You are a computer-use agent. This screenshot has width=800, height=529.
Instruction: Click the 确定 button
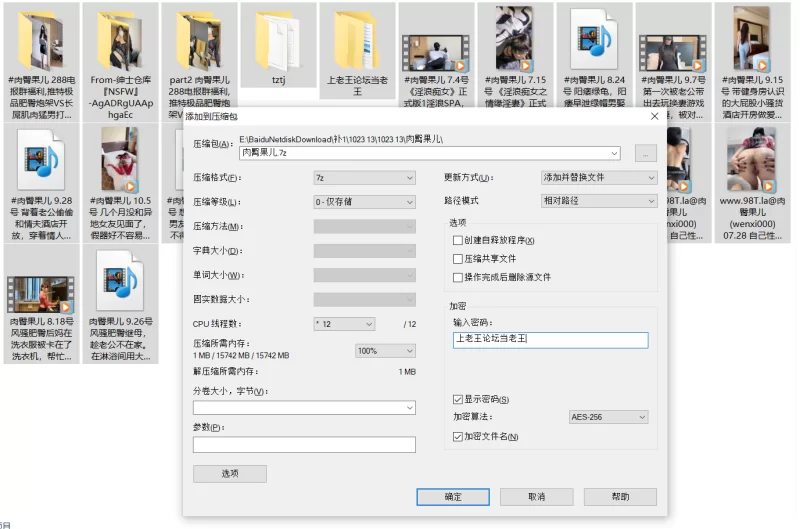(x=452, y=496)
